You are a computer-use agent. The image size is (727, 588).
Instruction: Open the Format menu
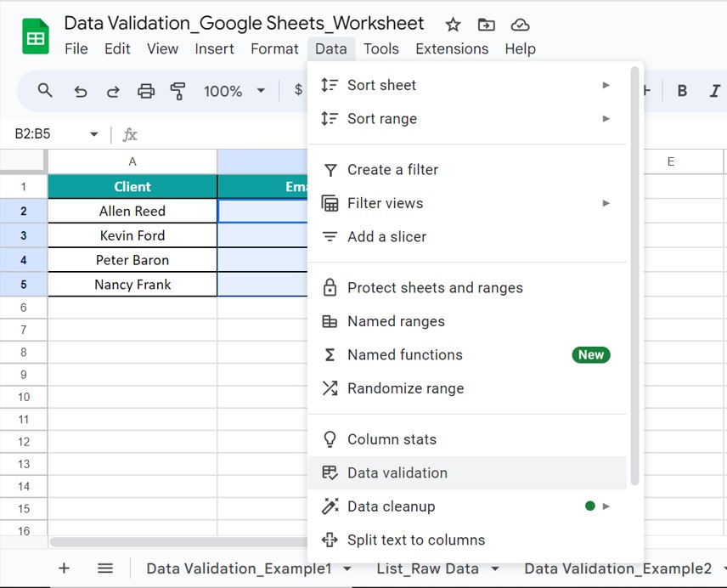(274, 48)
